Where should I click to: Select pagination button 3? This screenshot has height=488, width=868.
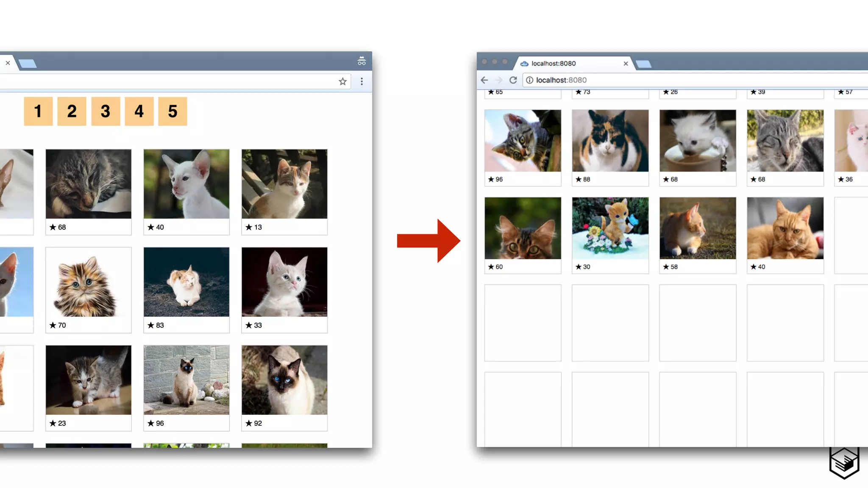click(x=106, y=111)
